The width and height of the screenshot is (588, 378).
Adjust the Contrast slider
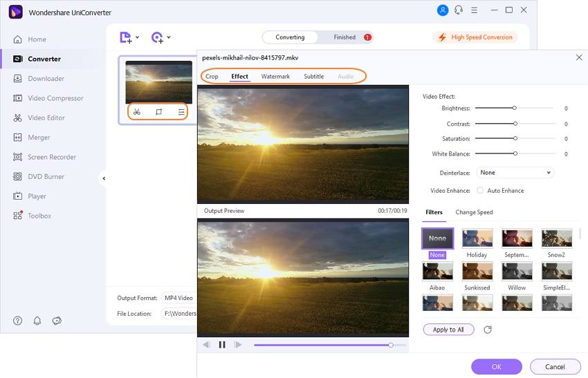pos(515,124)
